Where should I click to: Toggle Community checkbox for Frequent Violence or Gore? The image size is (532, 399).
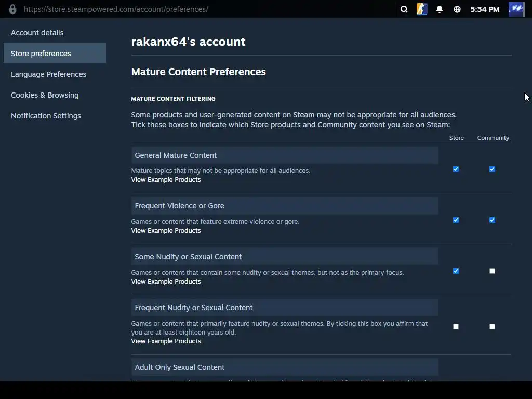point(492,220)
